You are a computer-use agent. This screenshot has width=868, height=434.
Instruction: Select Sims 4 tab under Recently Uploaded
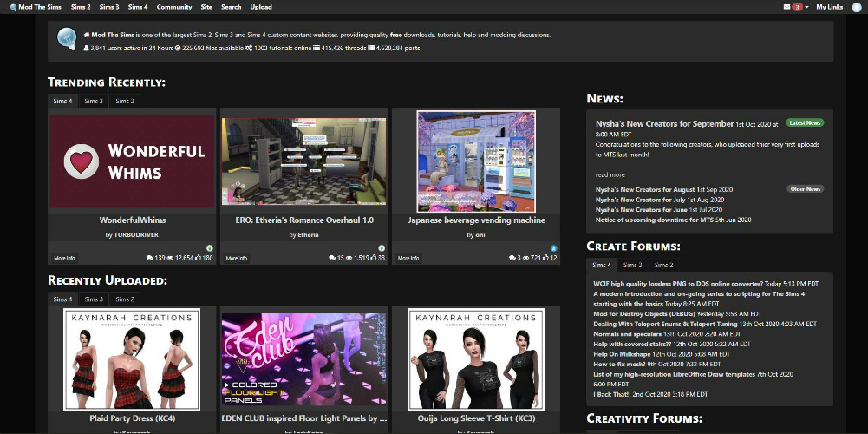[63, 299]
